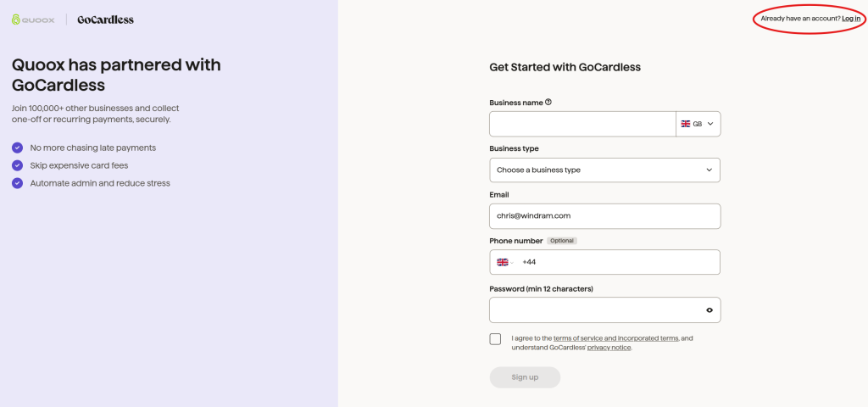The image size is (868, 407).
Task: Tick the terms of service agreement checkbox
Action: [495, 339]
